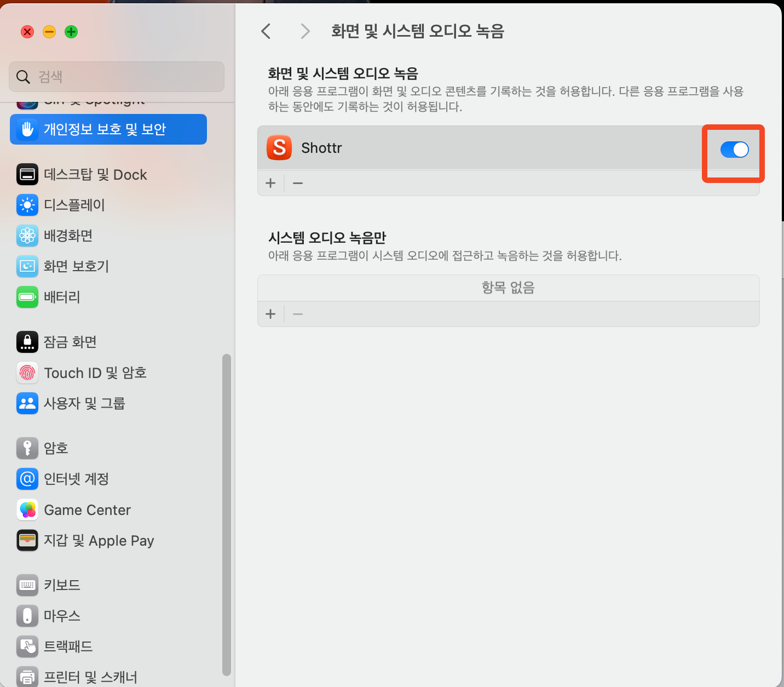Add an app with the plus button
Image resolution: width=784 pixels, height=687 pixels.
point(270,183)
